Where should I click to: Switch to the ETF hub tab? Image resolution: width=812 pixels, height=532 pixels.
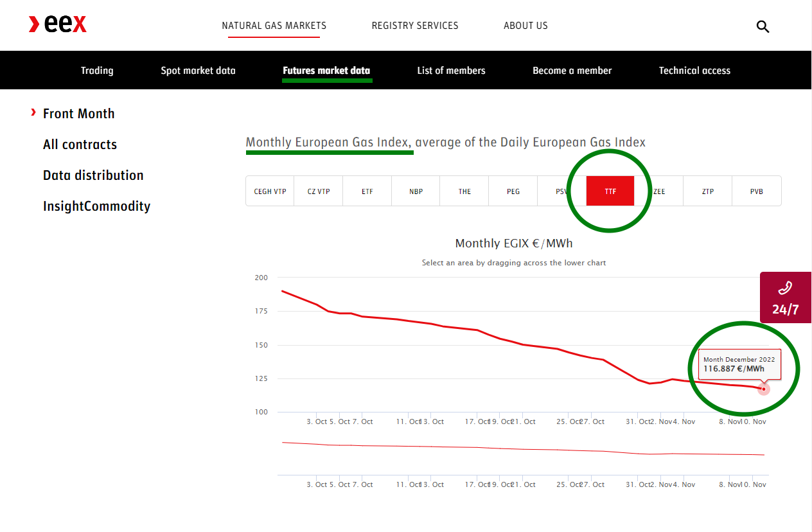tap(367, 191)
